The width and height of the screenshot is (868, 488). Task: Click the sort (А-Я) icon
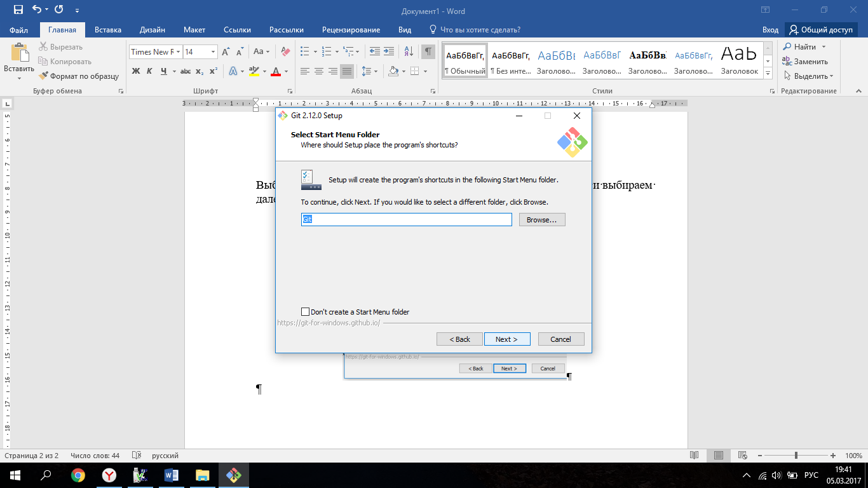pyautogui.click(x=409, y=52)
